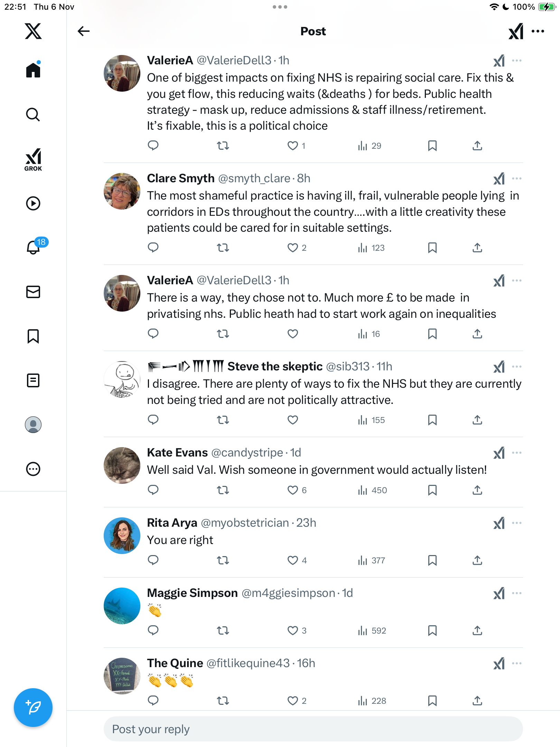Bookmark Rita Arya's reply
Image resolution: width=560 pixels, height=747 pixels.
(432, 560)
